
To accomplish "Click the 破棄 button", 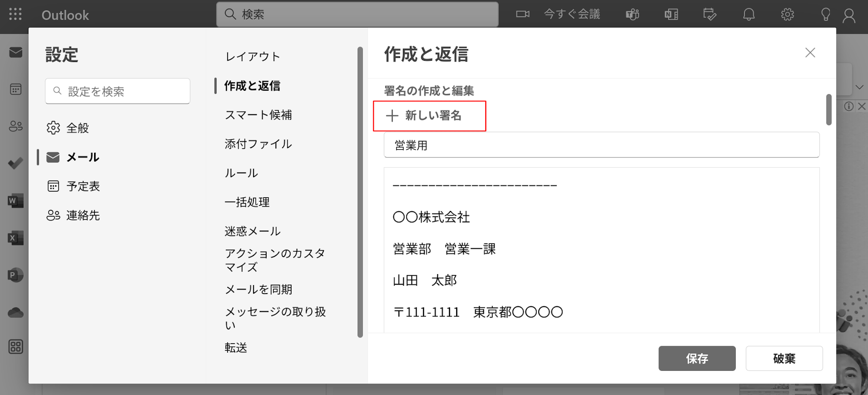I will coord(784,359).
